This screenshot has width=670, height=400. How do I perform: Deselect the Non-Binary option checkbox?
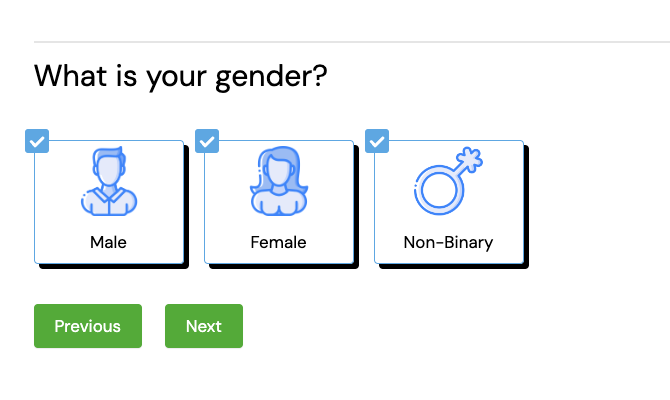377,142
